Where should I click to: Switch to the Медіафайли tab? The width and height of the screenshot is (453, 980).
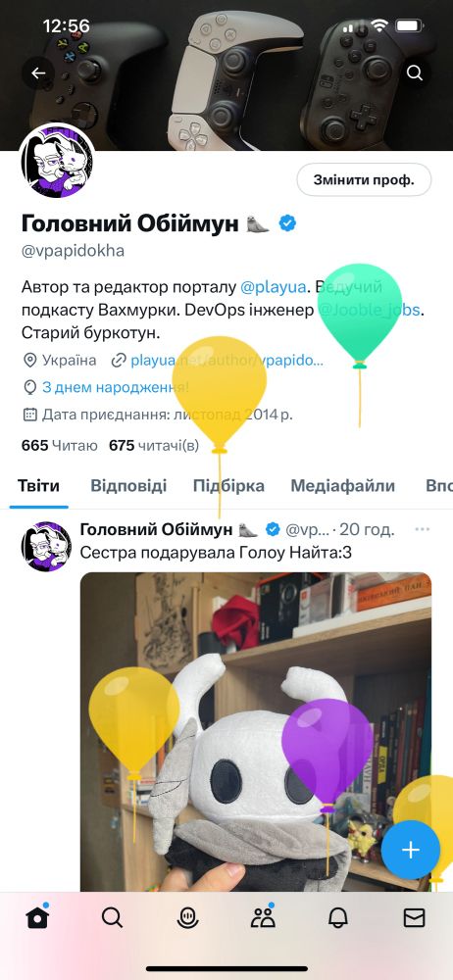343,486
